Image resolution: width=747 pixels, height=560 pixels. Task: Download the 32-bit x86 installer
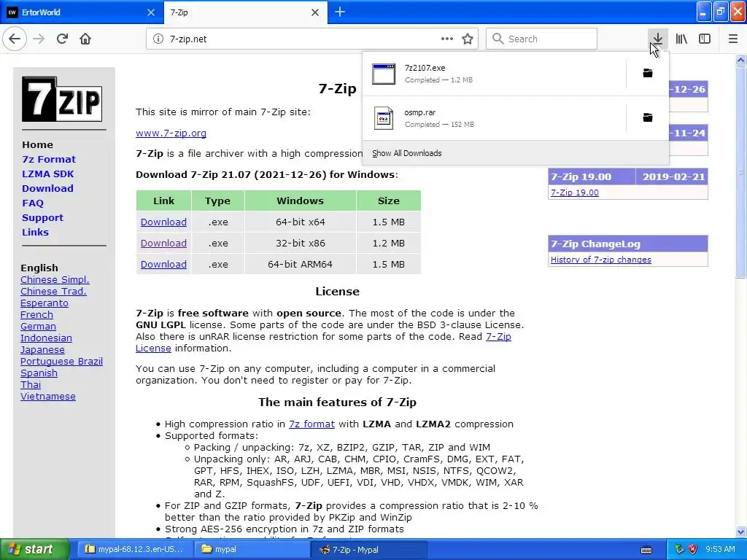pos(163,243)
